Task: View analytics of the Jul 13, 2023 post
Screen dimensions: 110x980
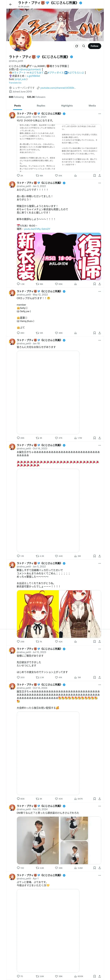Action: [x=75, y=678]
